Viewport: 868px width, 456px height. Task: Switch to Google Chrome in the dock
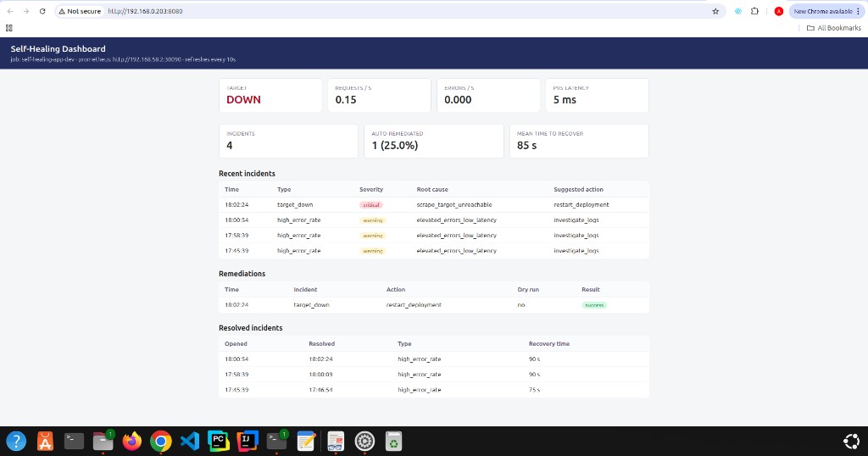tap(160, 441)
